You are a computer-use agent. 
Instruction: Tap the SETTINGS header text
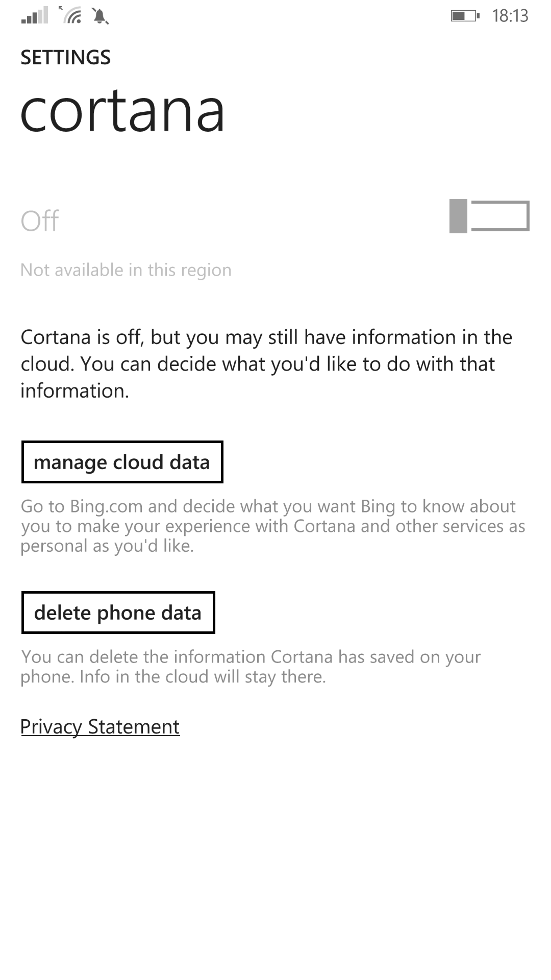click(65, 57)
